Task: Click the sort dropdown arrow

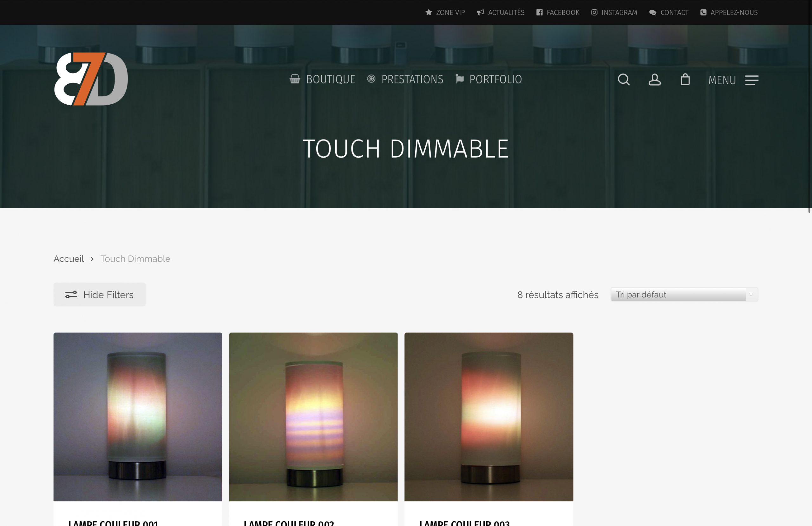Action: pyautogui.click(x=751, y=294)
